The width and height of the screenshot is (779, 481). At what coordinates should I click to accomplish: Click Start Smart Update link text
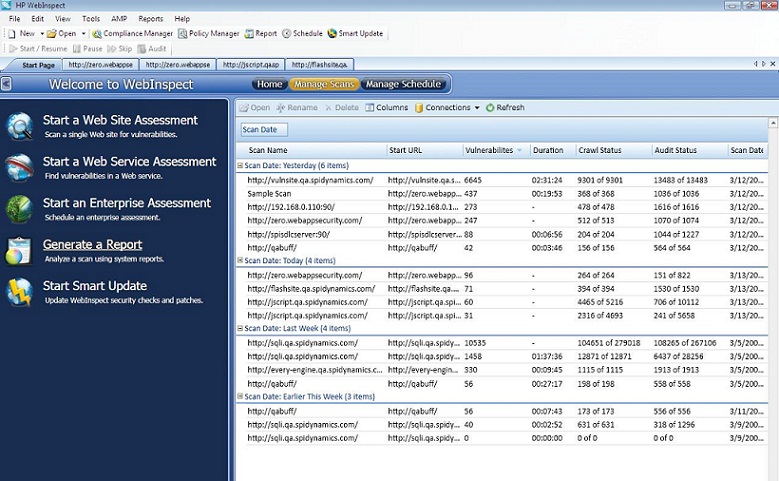[x=95, y=286]
